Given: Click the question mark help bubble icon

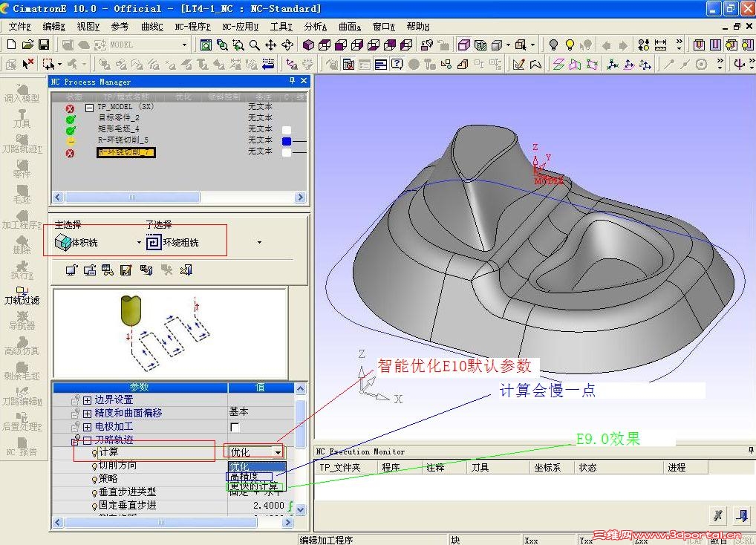Looking at the screenshot, I should click(x=397, y=64).
